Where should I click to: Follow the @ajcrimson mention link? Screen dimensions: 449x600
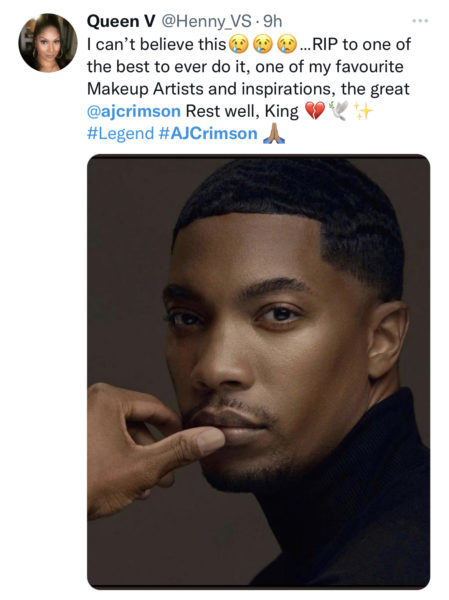pos(134,111)
